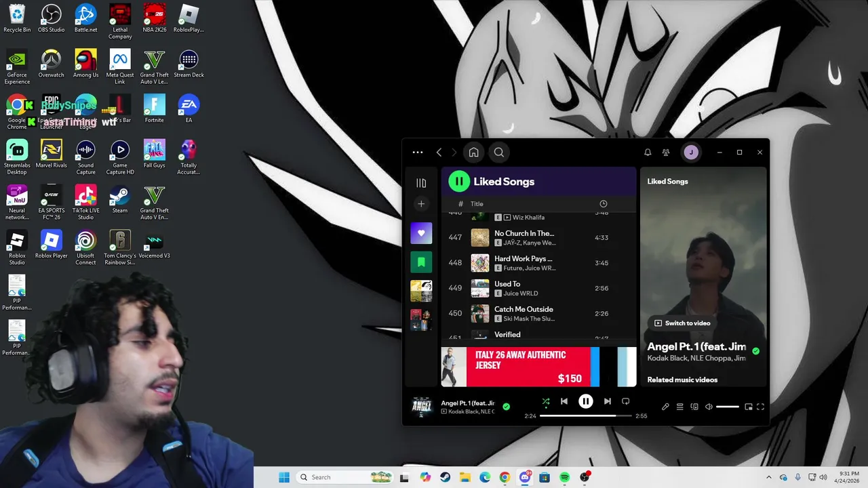Click Switch to video button
868x488 pixels.
pos(682,323)
